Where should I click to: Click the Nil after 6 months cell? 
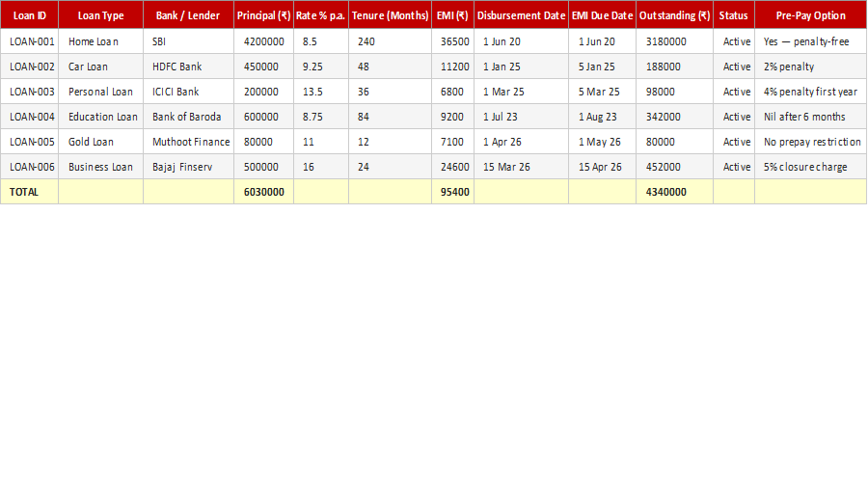pos(810,117)
